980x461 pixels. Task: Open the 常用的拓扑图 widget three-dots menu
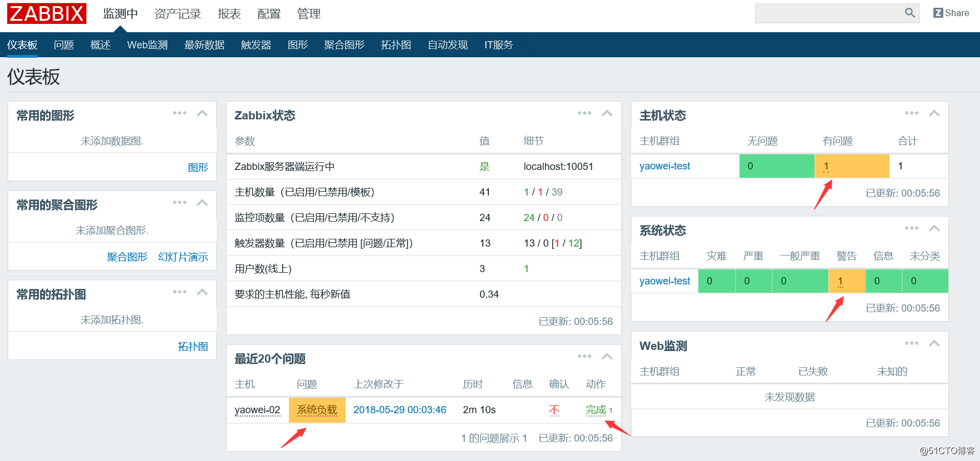(179, 292)
